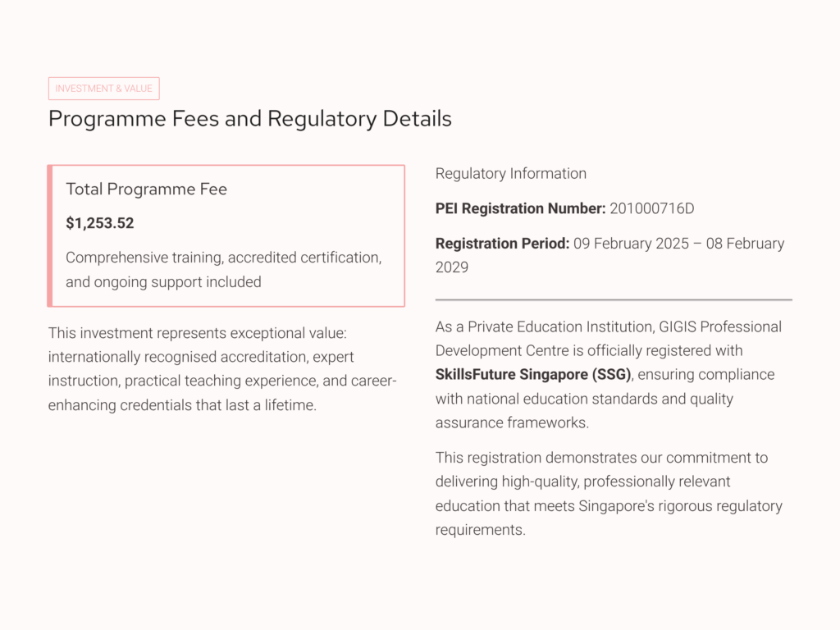Click the Comprehensive training card description
This screenshot has height=630, width=840.
[223, 269]
